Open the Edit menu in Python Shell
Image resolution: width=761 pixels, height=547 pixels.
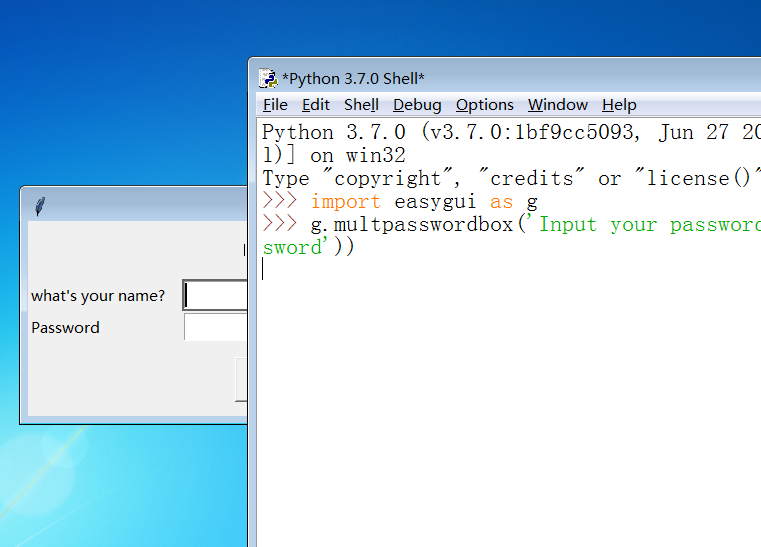coord(315,105)
